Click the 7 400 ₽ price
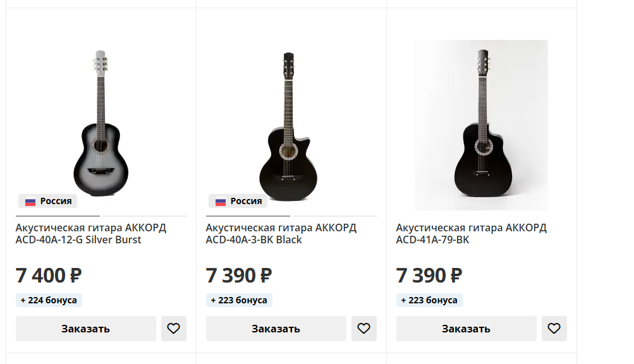Viewport: 634px width, 364px height. coord(49,276)
